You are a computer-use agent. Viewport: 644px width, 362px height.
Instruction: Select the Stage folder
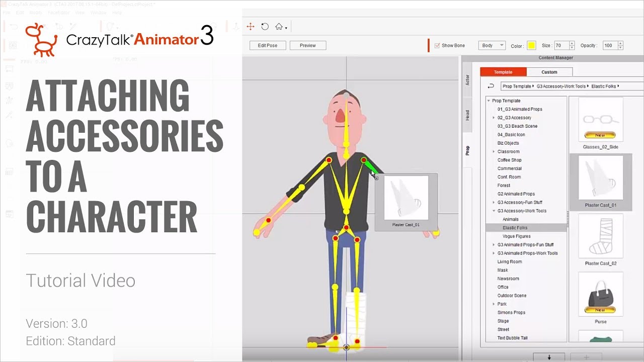point(503,321)
